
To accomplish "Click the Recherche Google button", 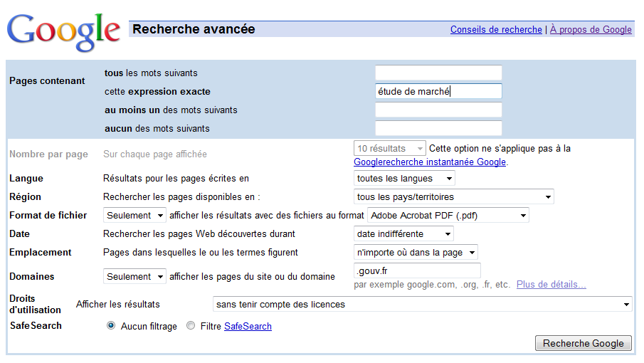I will 584,343.
